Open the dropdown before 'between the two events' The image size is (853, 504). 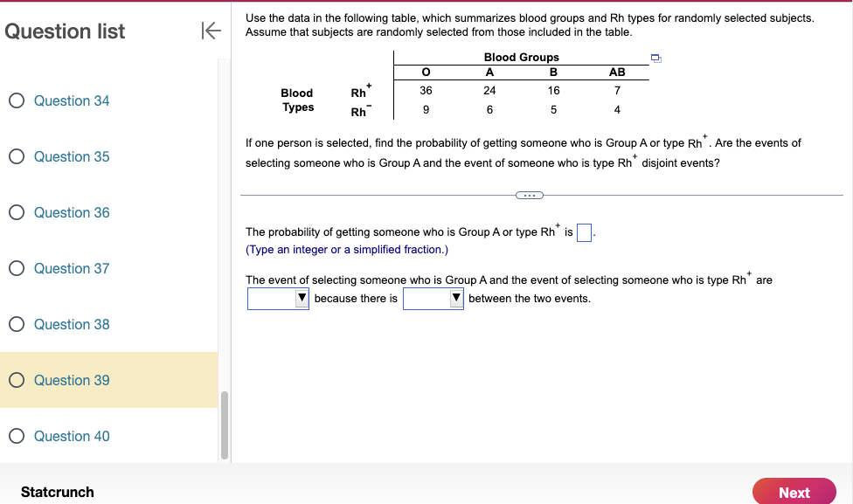[455, 298]
